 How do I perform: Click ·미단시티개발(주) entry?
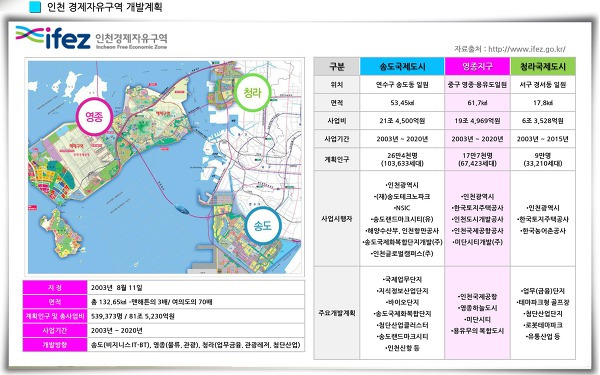coord(477,242)
